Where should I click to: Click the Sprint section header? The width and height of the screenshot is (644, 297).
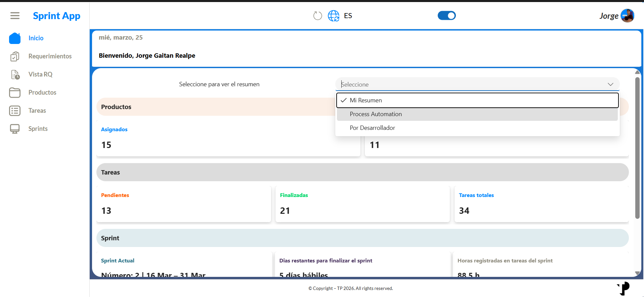[362, 238]
